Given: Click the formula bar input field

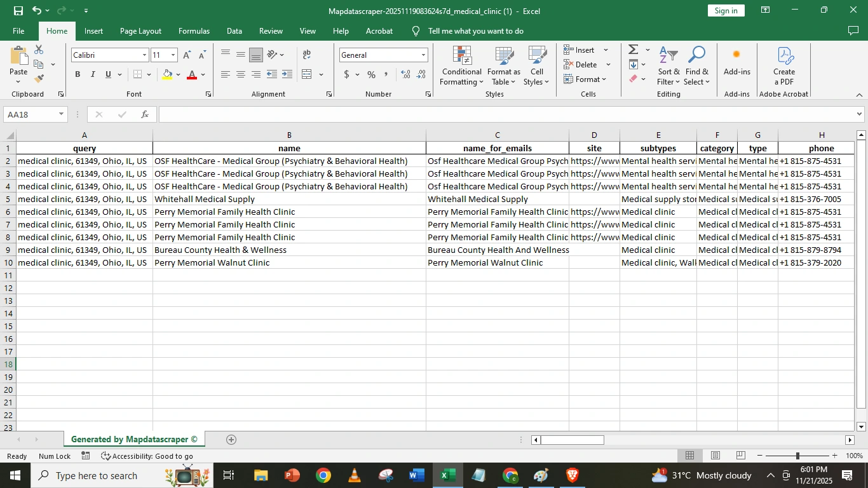Looking at the screenshot, I should point(505,114).
